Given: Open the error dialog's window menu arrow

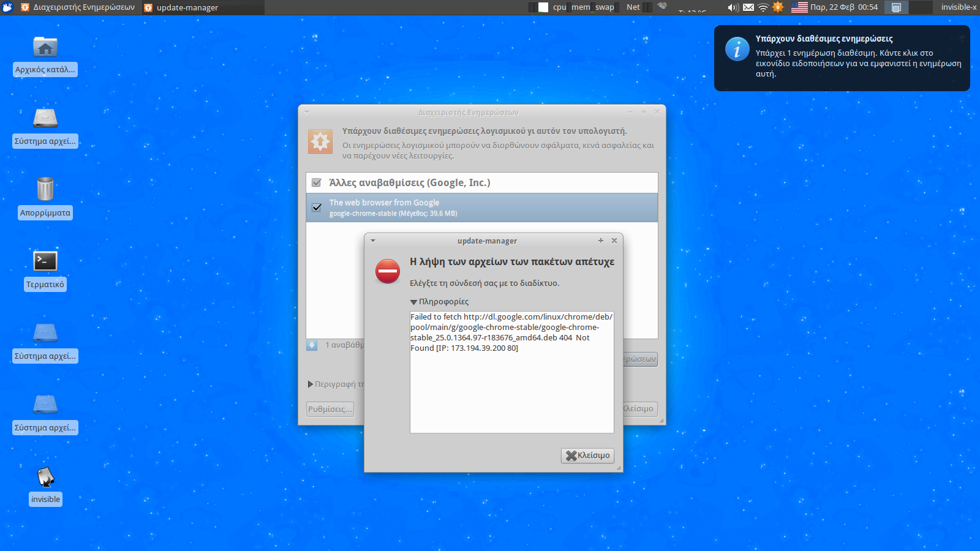Looking at the screenshot, I should click(373, 241).
